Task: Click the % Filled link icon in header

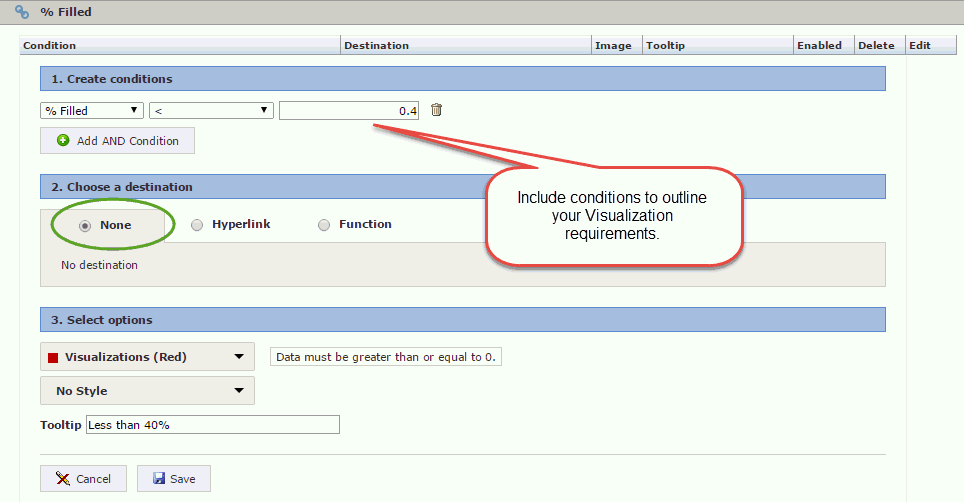Action: coord(22,12)
